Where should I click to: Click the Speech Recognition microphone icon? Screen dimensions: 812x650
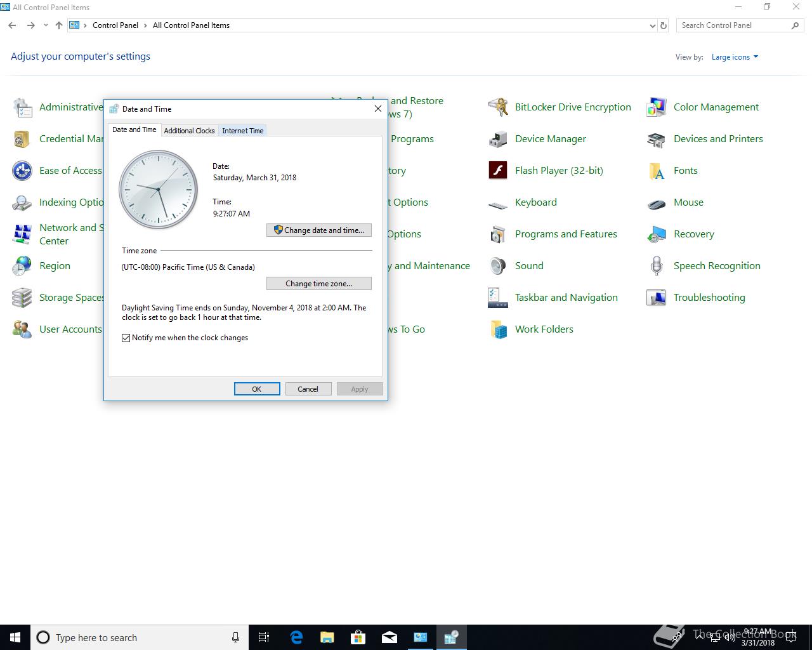coord(656,266)
